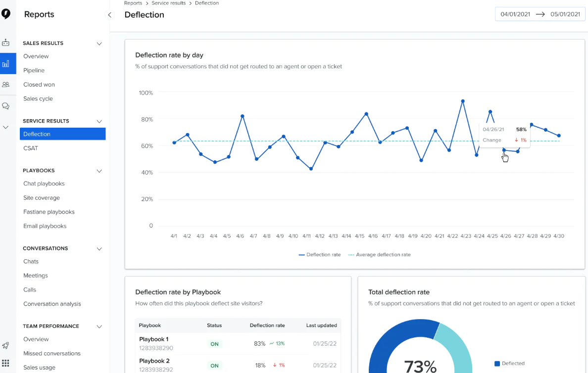Open Sales Results Overview report
This screenshot has height=373, width=588.
point(36,56)
